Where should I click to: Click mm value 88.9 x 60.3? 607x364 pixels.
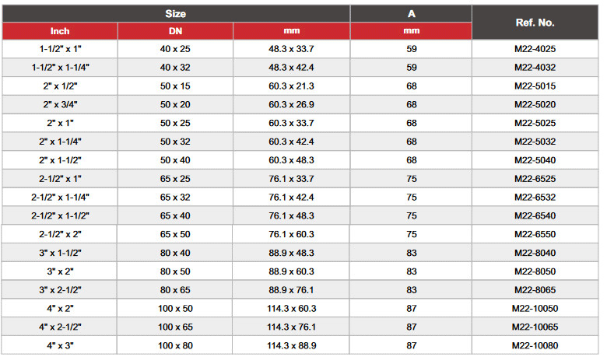click(x=291, y=271)
